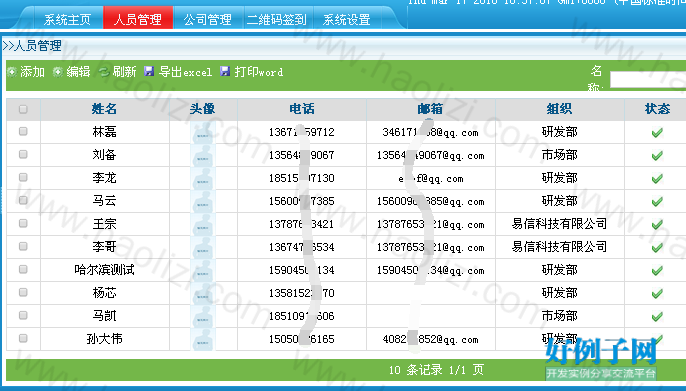The height and width of the screenshot is (391, 686).
Task: Click the 刷新 button label
Action: (x=124, y=72)
